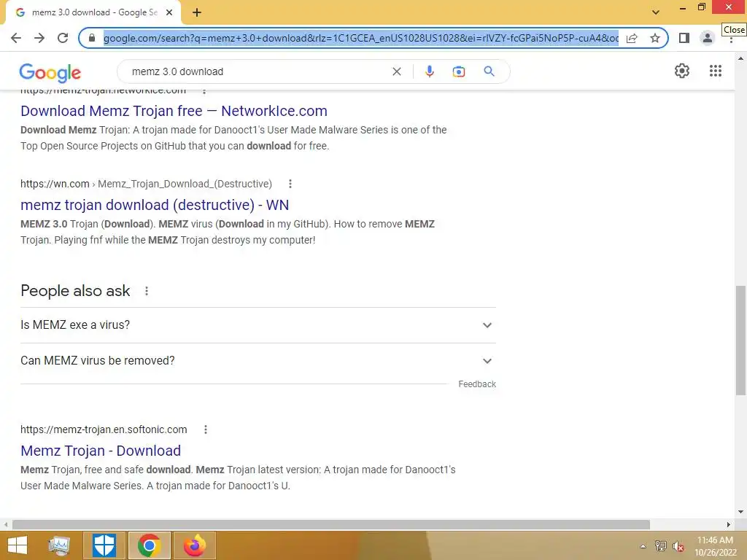Expand Can MEMZ virus be removed?
747x560 pixels.
(258, 361)
